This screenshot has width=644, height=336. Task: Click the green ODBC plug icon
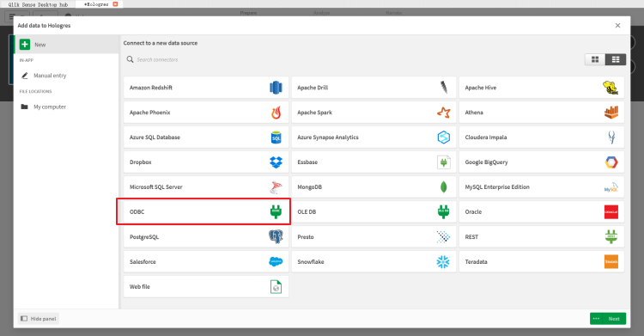click(276, 211)
